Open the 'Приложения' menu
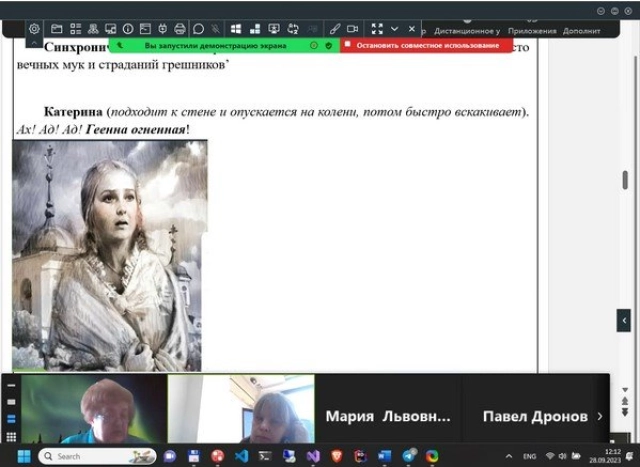The image size is (640, 467). [x=532, y=31]
